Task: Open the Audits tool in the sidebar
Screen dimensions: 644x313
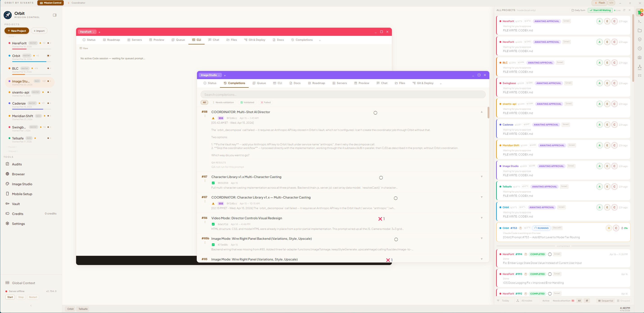Action: pos(17,164)
